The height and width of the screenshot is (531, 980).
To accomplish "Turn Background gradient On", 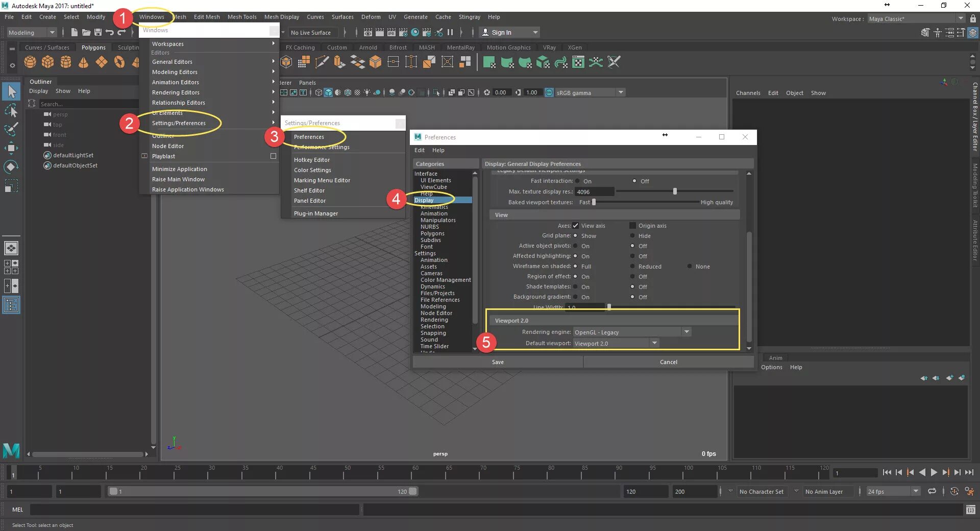I will coord(576,297).
